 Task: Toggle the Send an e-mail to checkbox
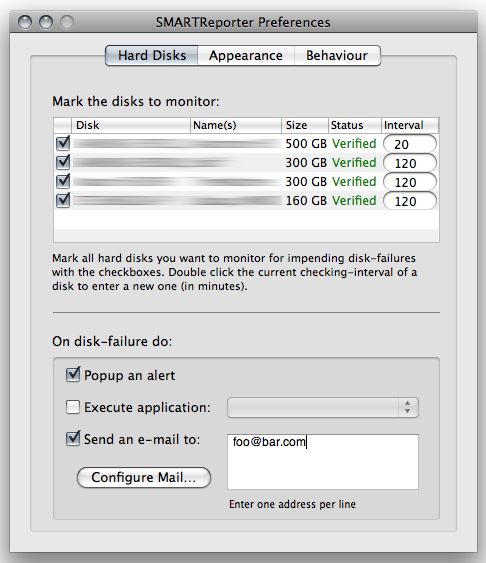tap(73, 438)
